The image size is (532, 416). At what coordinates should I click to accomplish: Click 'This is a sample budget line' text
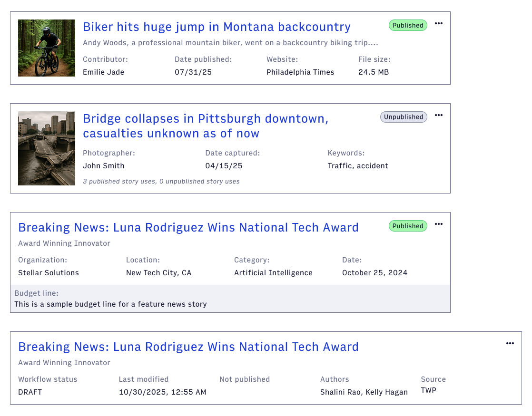click(x=110, y=304)
